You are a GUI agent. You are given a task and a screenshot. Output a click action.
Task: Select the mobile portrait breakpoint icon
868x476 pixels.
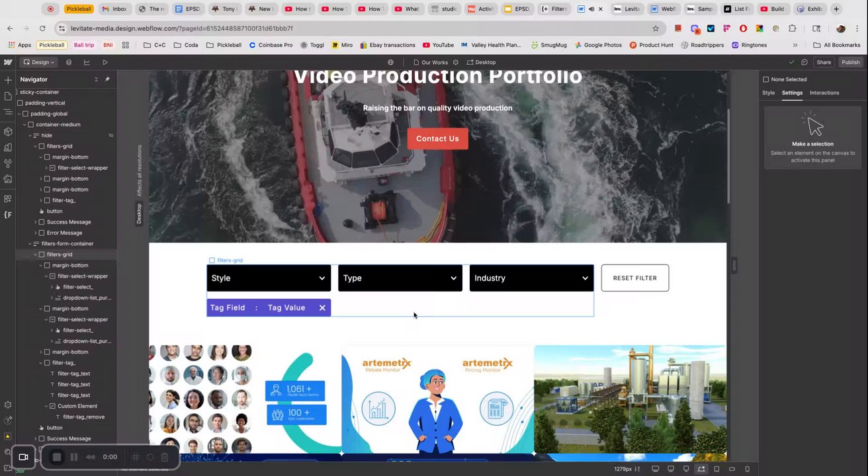click(x=747, y=469)
